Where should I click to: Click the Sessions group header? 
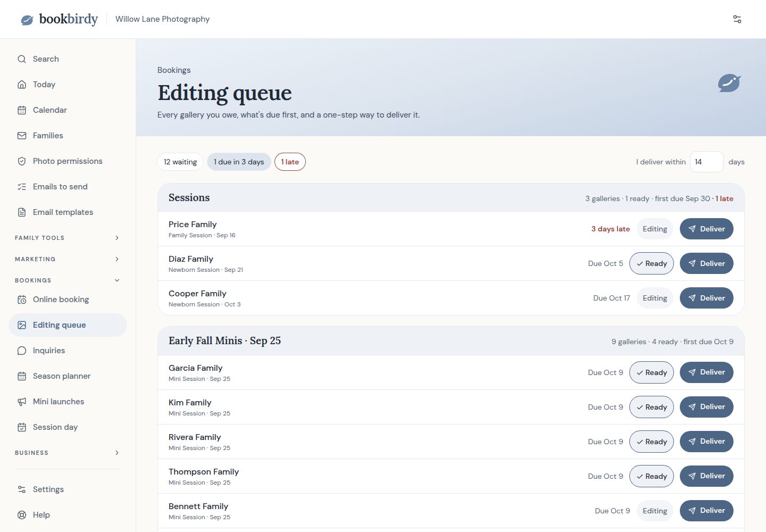(x=451, y=198)
